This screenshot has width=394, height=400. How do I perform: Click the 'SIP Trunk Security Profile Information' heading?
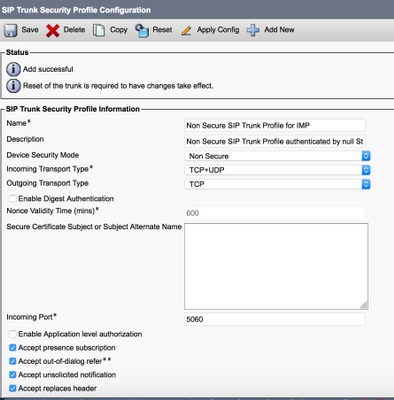click(x=73, y=109)
